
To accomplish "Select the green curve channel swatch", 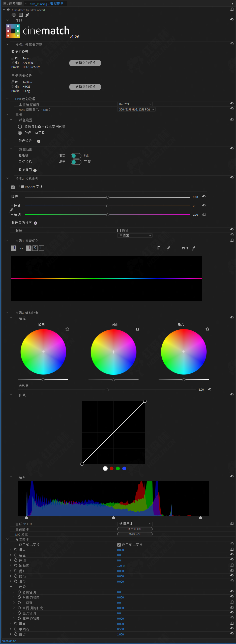I will (118, 469).
